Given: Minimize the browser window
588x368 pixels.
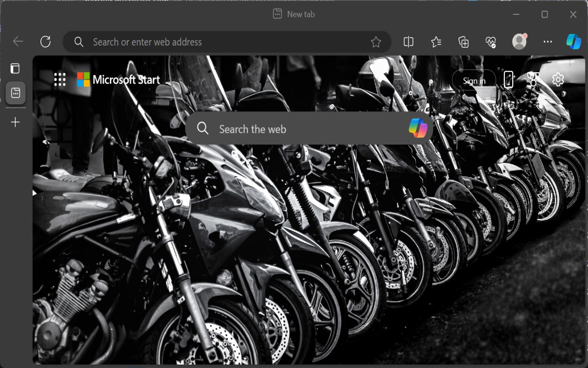Looking at the screenshot, I should (516, 14).
